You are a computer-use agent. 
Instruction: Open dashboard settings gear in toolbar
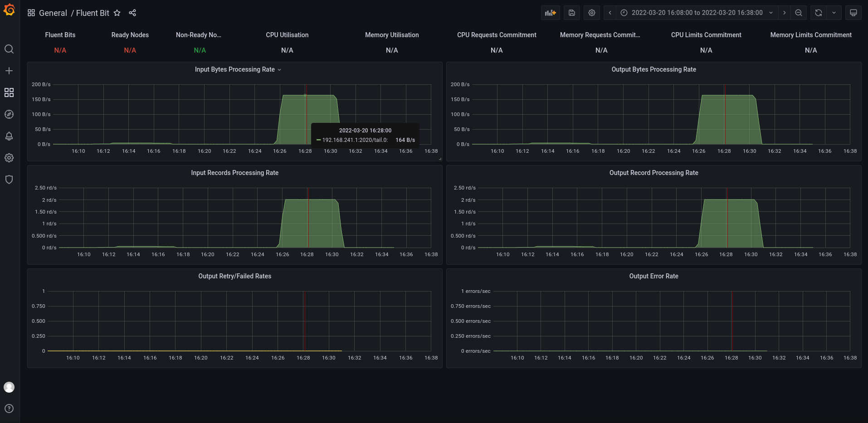pyautogui.click(x=592, y=13)
